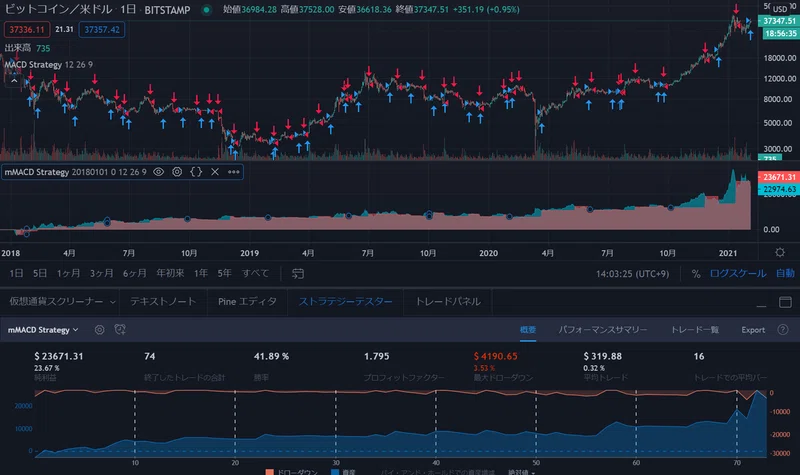
Task: Remove mMACD Strategy with the X icon
Action: (215, 172)
